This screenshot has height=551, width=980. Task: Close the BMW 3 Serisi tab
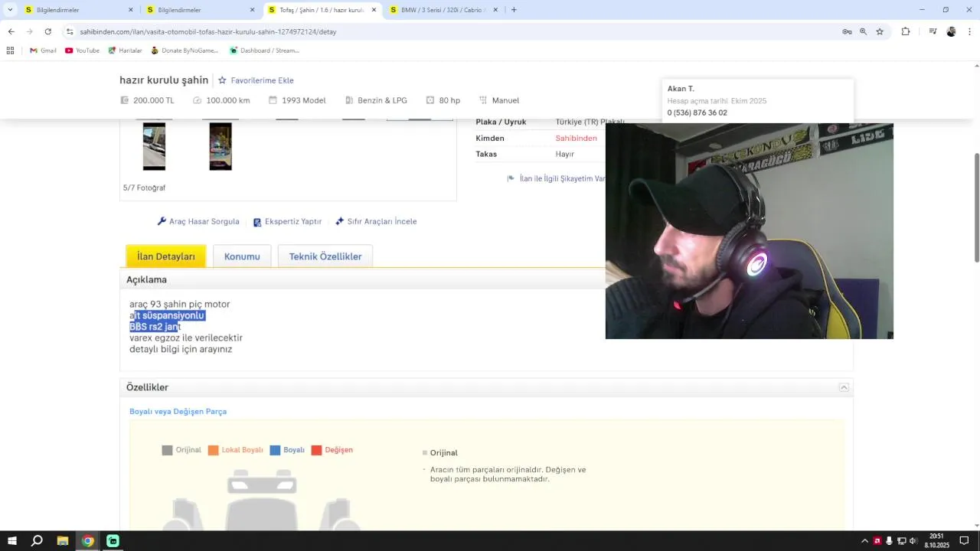[495, 10]
